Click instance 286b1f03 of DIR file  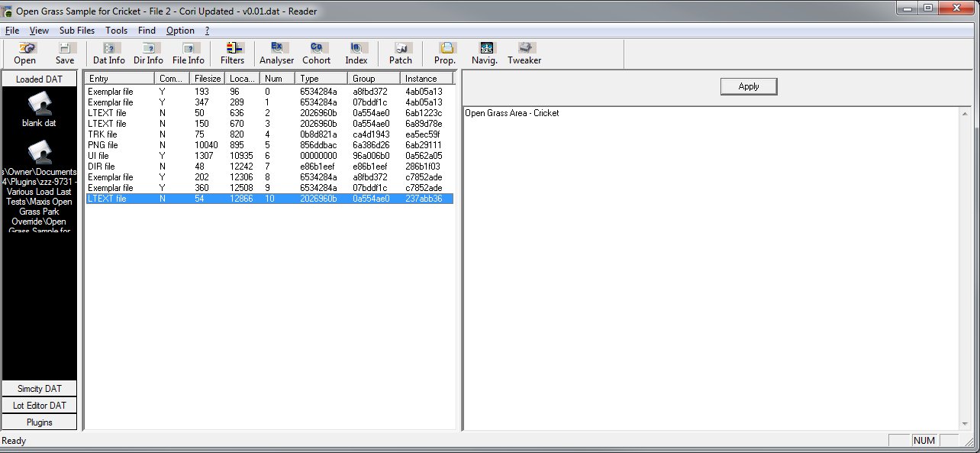click(x=424, y=167)
